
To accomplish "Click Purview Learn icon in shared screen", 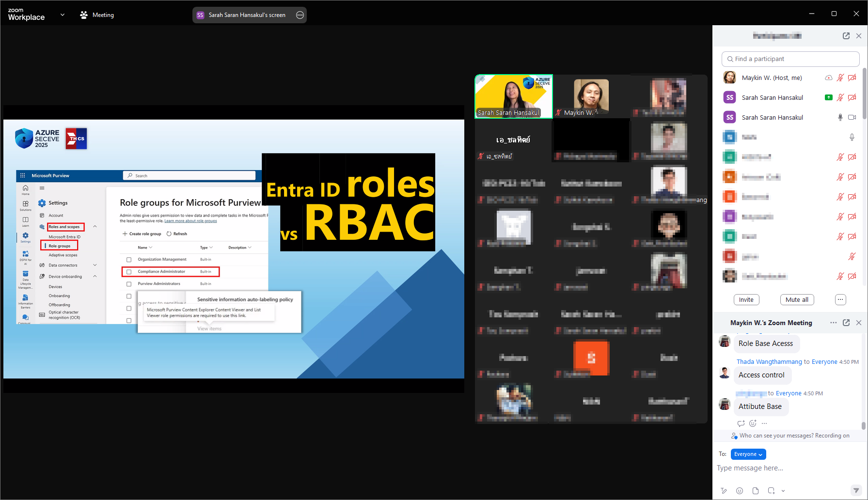I will [25, 221].
